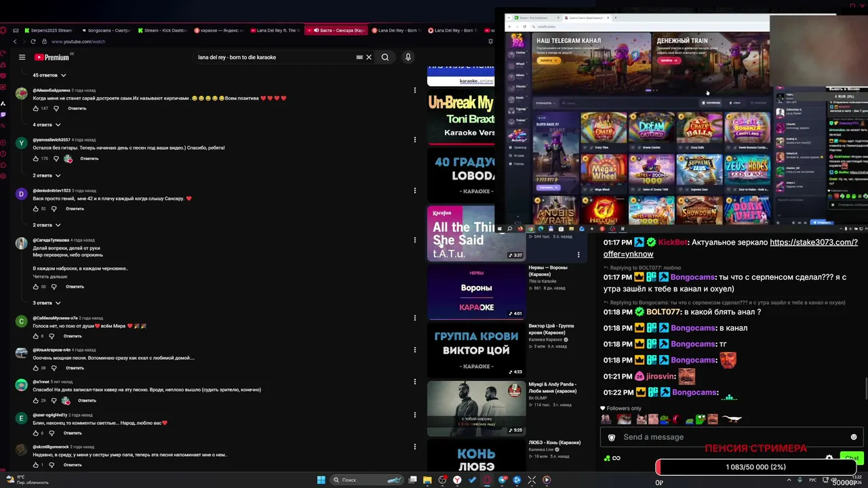This screenshot has width=868, height=488.
Task: Expand the '45 ответов' replies
Action: (x=50, y=75)
